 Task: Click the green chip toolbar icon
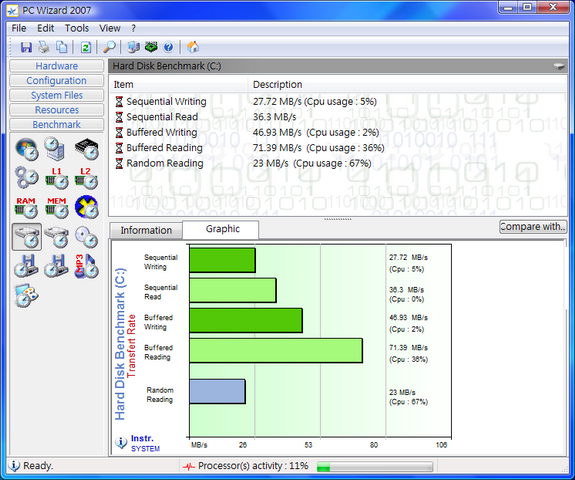[151, 47]
